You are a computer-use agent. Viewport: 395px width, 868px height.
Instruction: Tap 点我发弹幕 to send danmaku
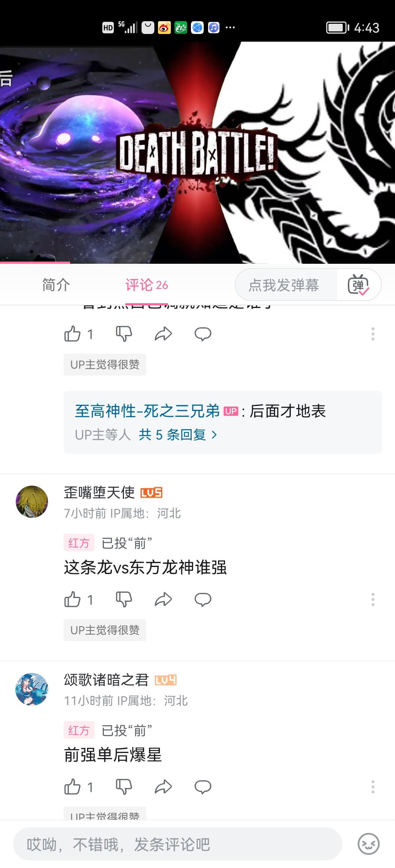(284, 285)
